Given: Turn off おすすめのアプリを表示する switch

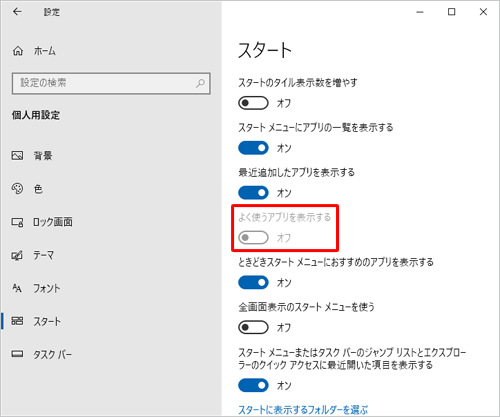Looking at the screenshot, I should coord(253,283).
